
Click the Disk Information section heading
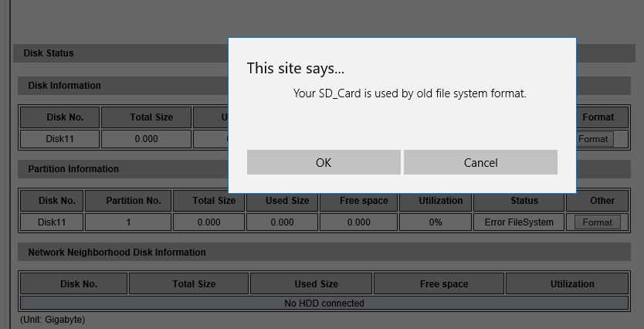64,86
